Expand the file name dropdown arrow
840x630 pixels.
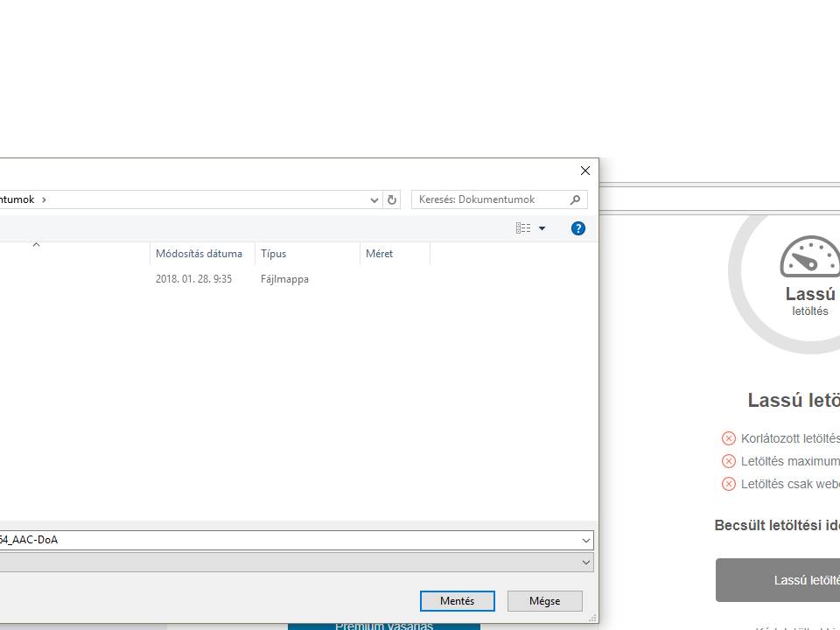[585, 540]
